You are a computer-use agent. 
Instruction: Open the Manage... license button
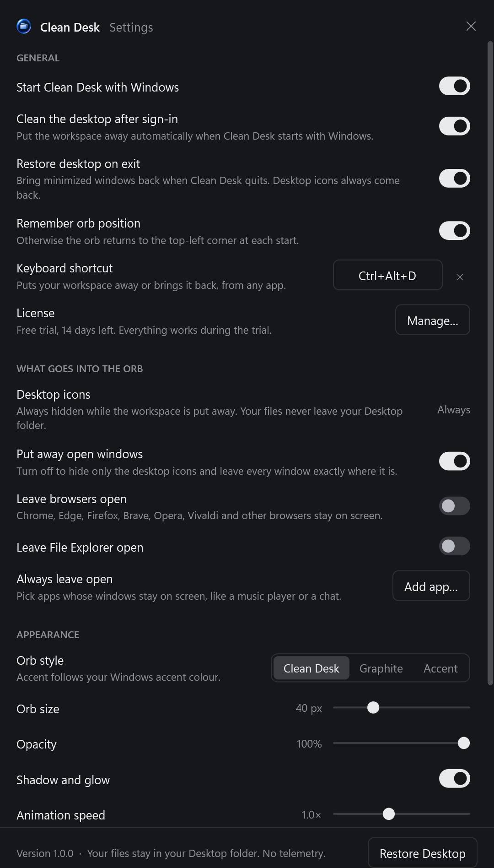tap(433, 320)
